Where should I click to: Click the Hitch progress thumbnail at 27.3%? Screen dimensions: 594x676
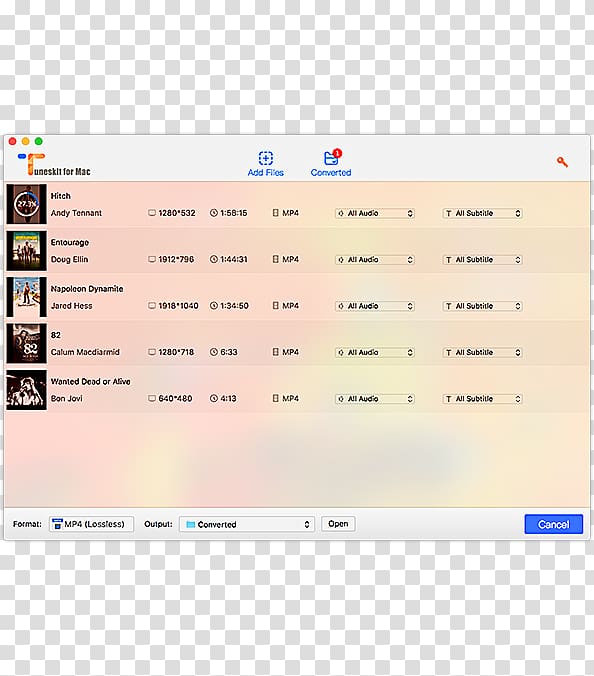pyautogui.click(x=26, y=204)
